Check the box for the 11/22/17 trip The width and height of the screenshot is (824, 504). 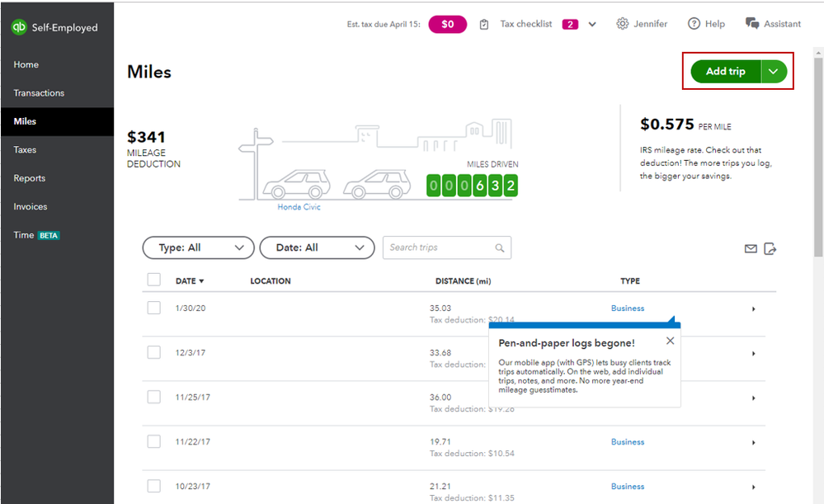(x=154, y=441)
